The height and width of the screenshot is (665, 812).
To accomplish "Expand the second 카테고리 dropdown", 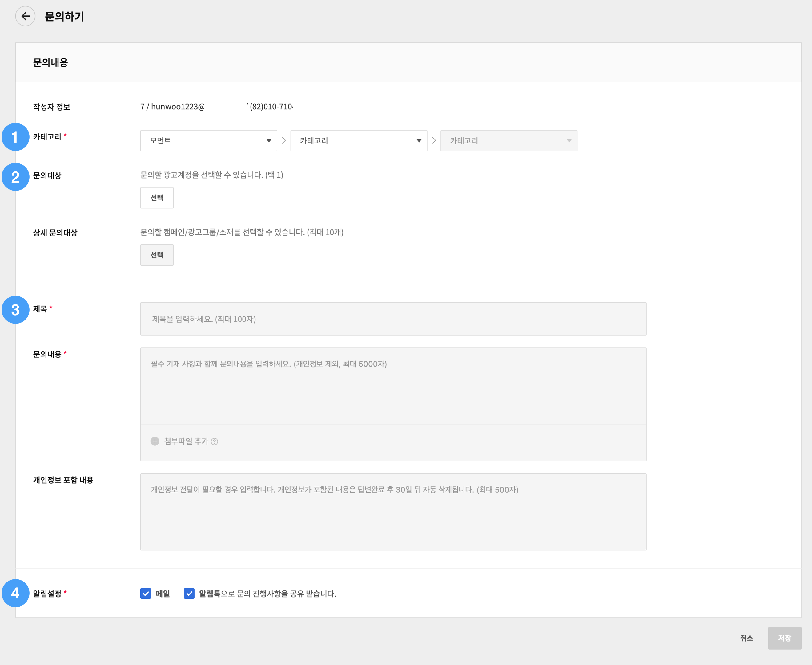I will (359, 141).
